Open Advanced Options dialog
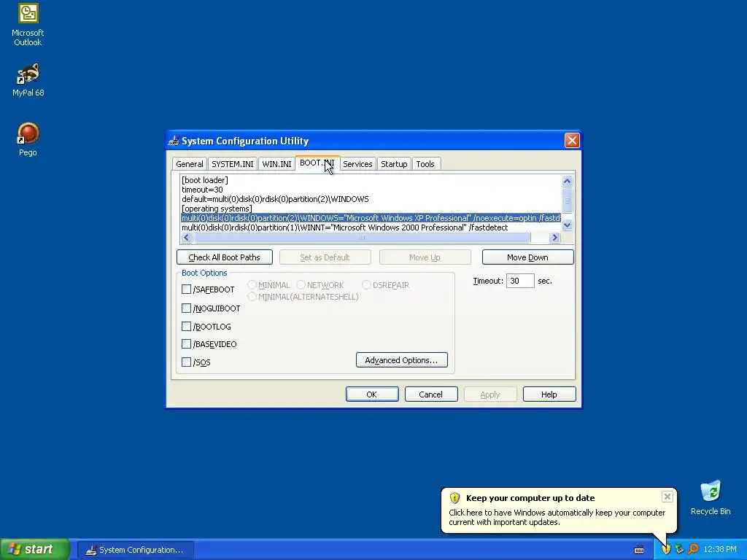 402,360
